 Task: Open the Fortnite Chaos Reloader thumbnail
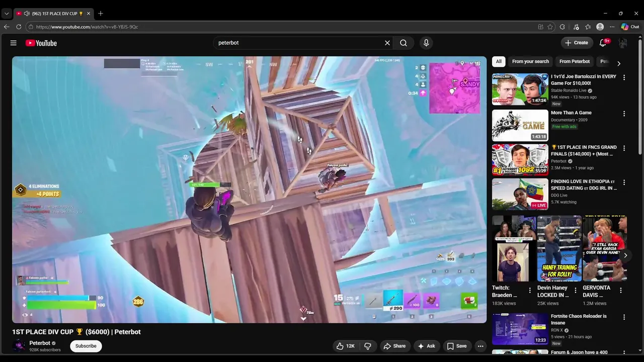pos(520,329)
